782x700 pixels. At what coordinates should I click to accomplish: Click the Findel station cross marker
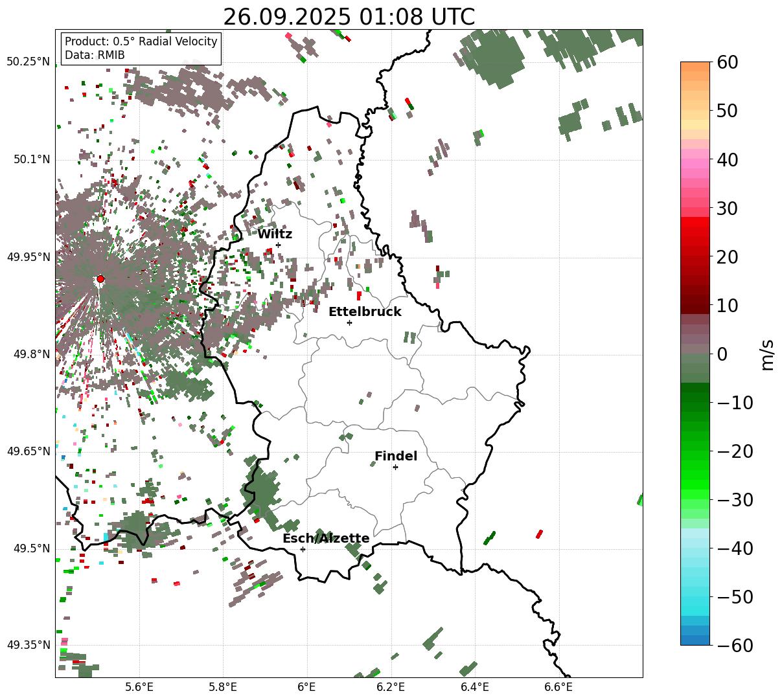tap(395, 467)
